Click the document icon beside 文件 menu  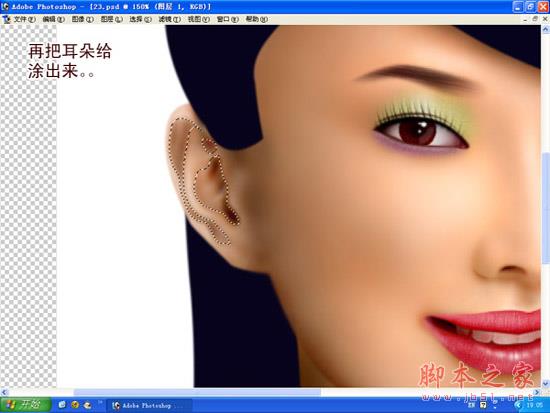click(6, 20)
